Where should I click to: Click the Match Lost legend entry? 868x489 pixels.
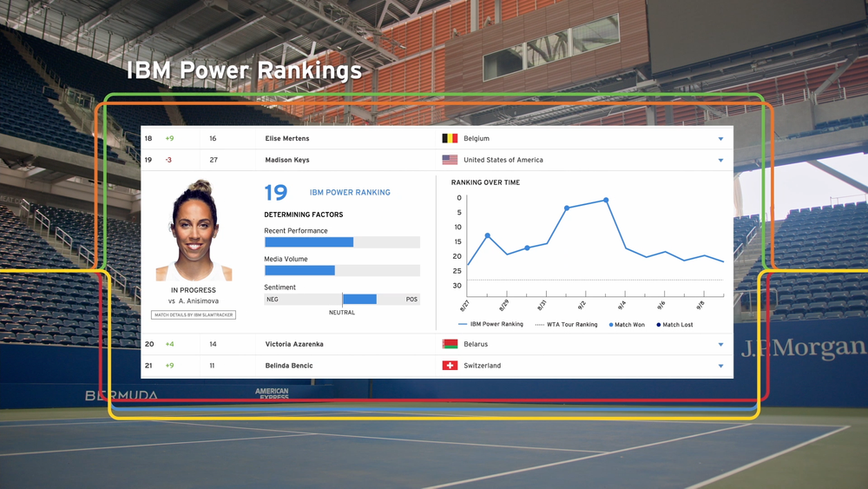pyautogui.click(x=674, y=325)
